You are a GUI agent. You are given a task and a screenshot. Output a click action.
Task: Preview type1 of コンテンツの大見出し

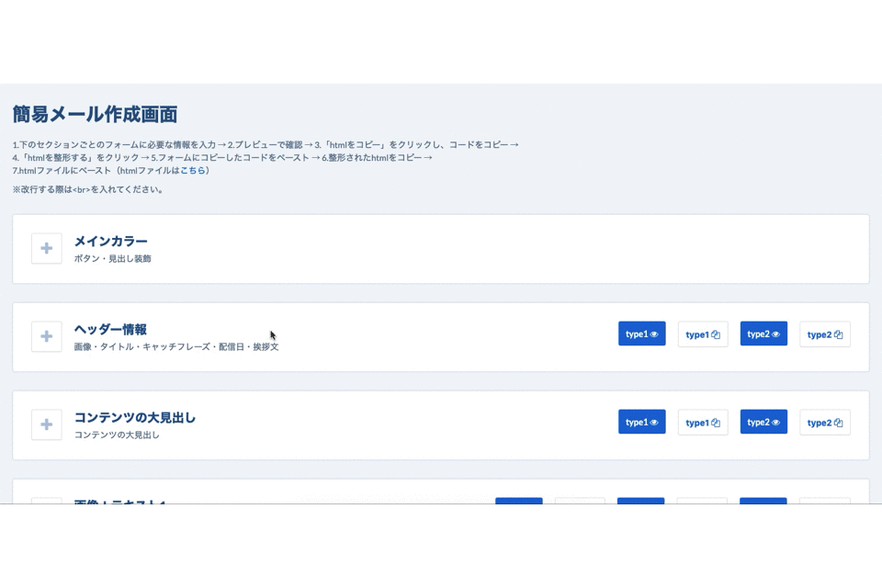642,422
